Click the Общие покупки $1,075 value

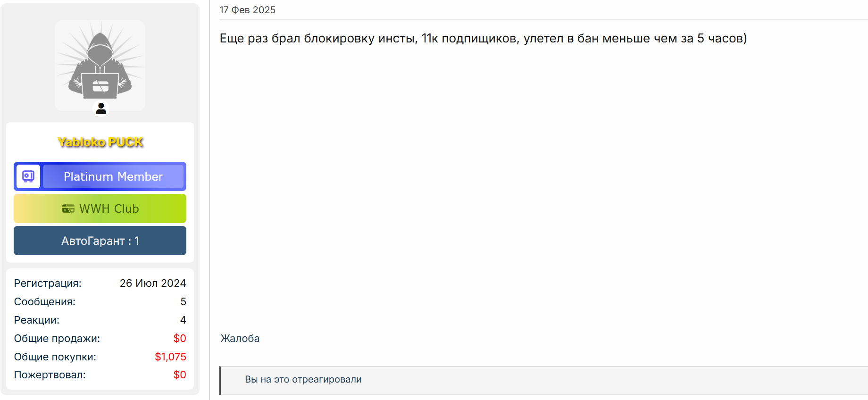tap(170, 357)
